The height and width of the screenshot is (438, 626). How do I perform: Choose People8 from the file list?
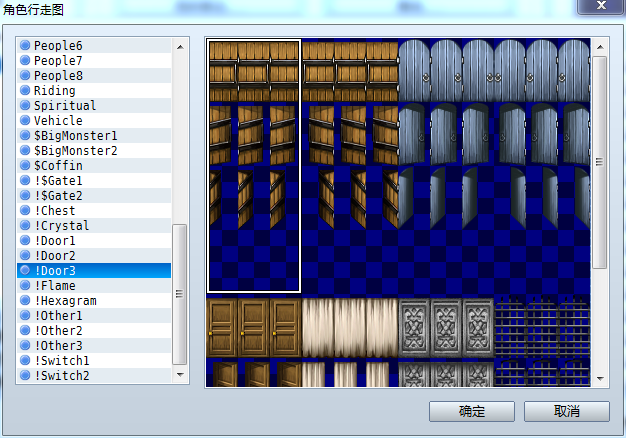tap(94, 75)
